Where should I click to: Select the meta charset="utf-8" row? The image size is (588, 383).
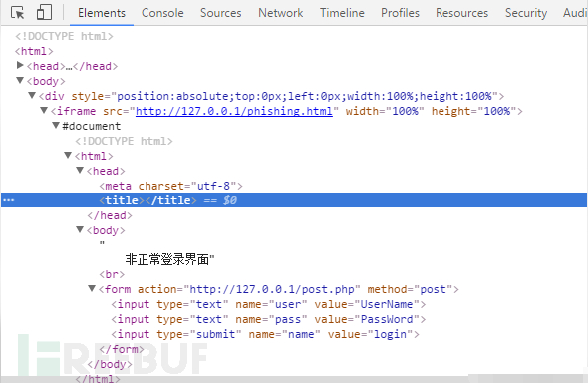pos(170,186)
